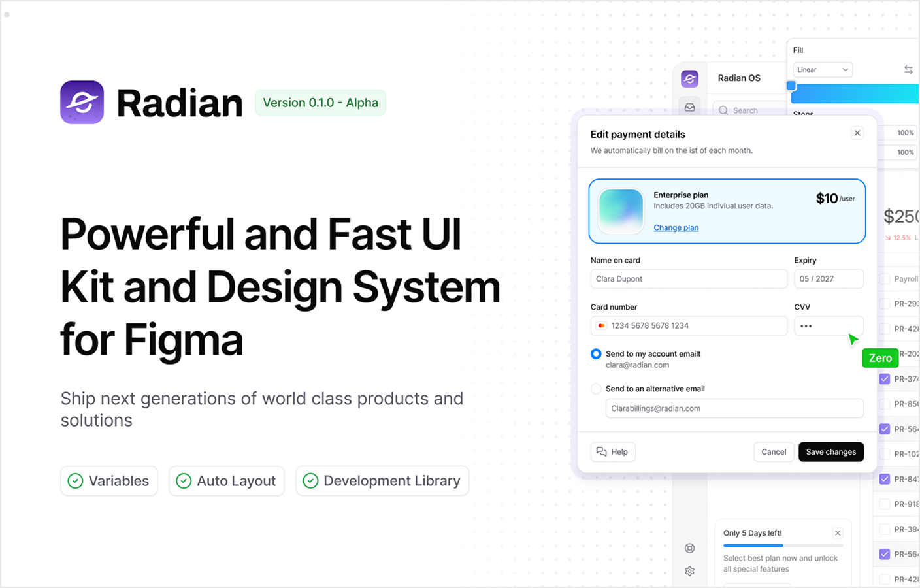
Task: Click the large purple Radian logo icon
Action: [82, 103]
